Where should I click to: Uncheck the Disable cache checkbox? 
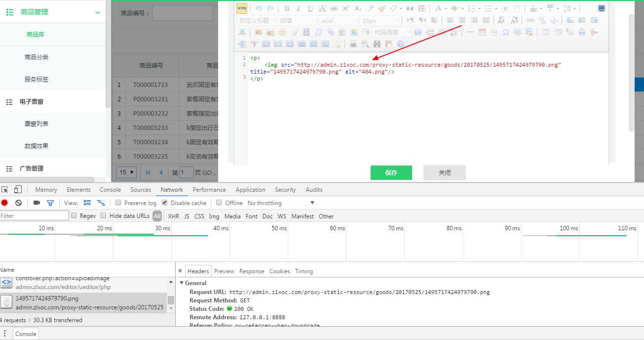tap(165, 203)
